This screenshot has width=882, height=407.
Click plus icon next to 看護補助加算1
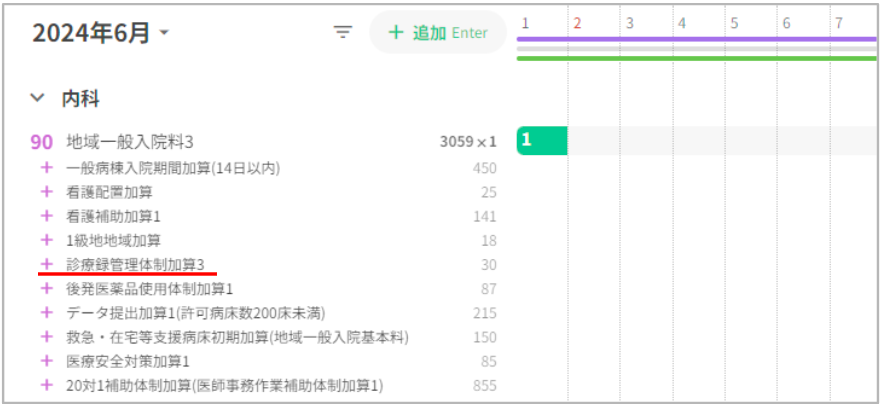45,216
